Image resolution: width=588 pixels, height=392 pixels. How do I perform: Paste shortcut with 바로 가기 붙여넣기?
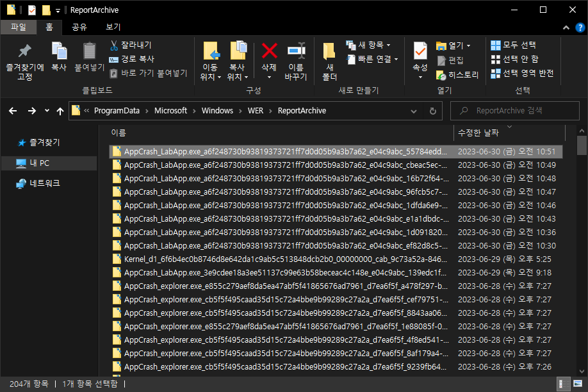point(149,73)
